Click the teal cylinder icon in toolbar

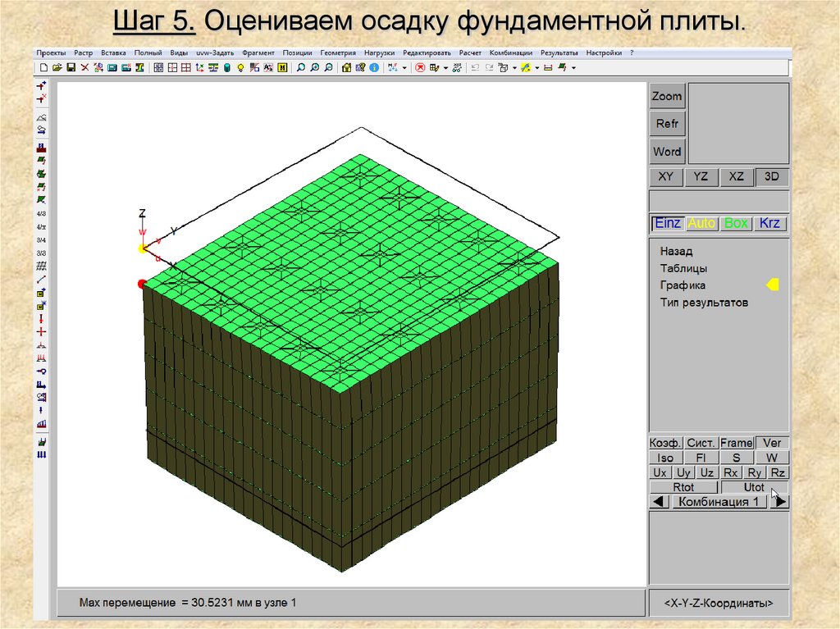[227, 67]
